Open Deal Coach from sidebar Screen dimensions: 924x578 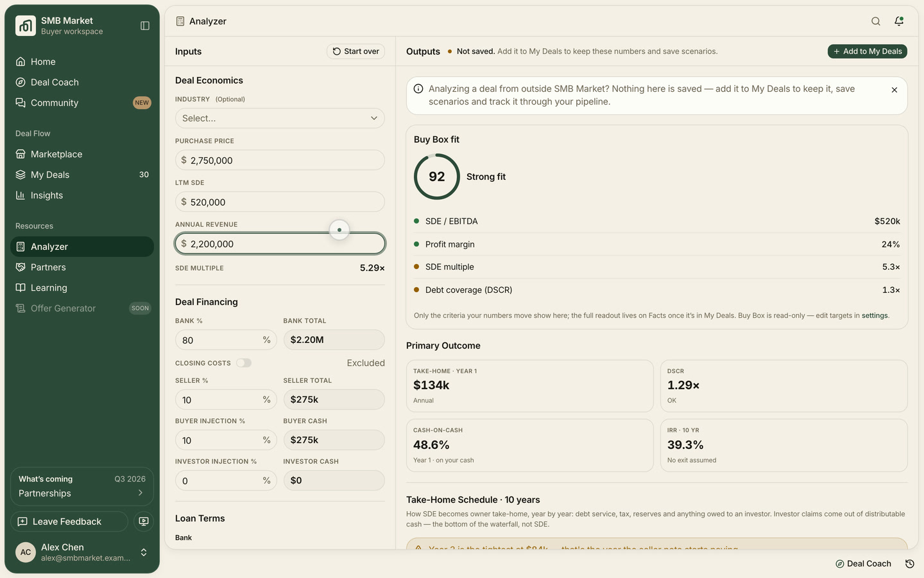coord(82,82)
